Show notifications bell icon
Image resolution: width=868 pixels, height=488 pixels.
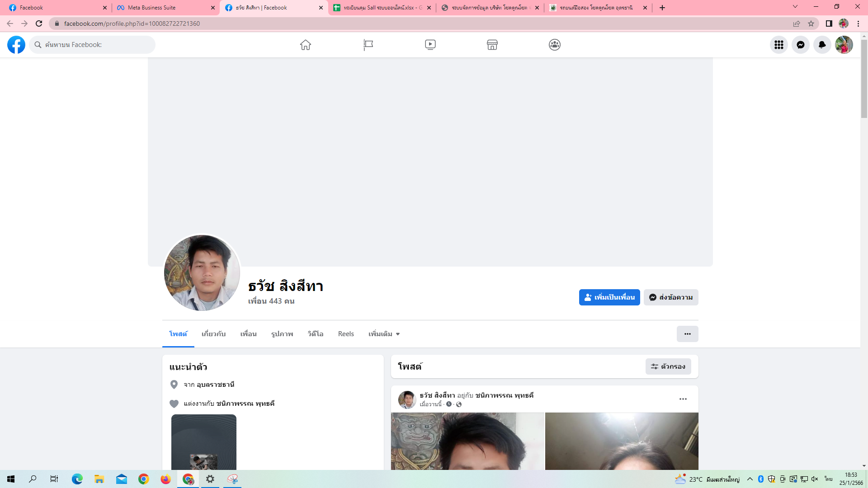click(822, 45)
